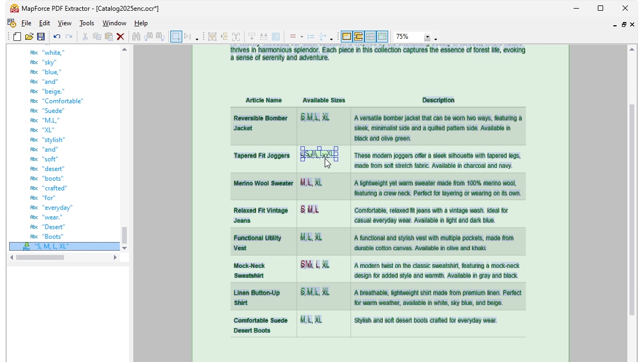644x362 pixels.
Task: Click the text capture [T] icon
Action: [236, 37]
